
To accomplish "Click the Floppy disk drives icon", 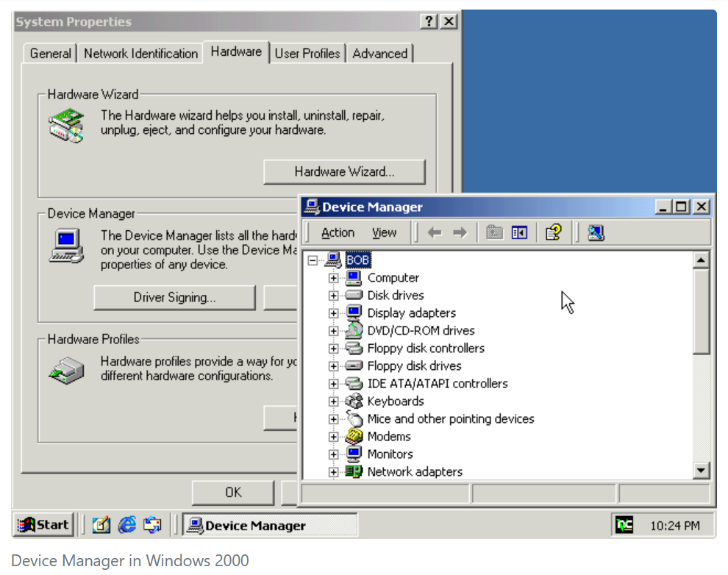I will click(354, 365).
